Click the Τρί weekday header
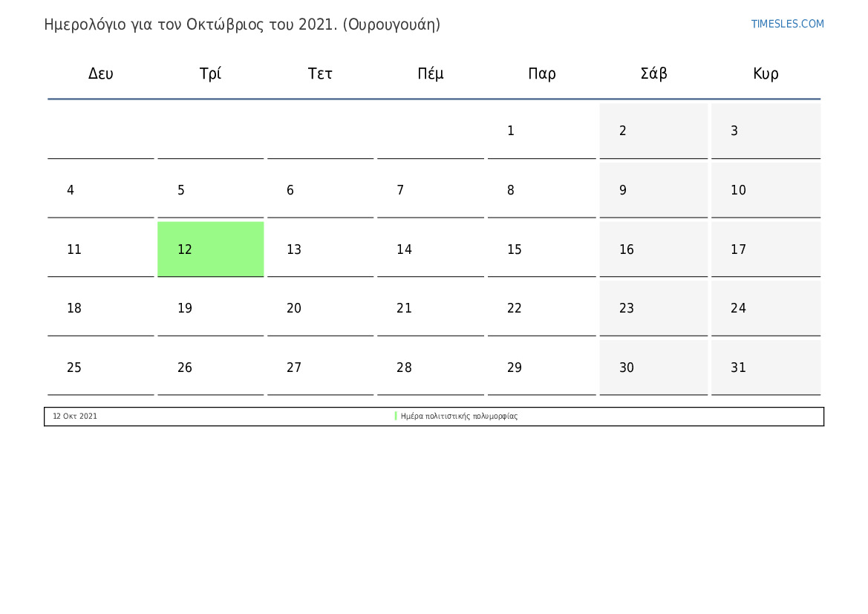Screen dimensions: 868x614 coord(210,73)
